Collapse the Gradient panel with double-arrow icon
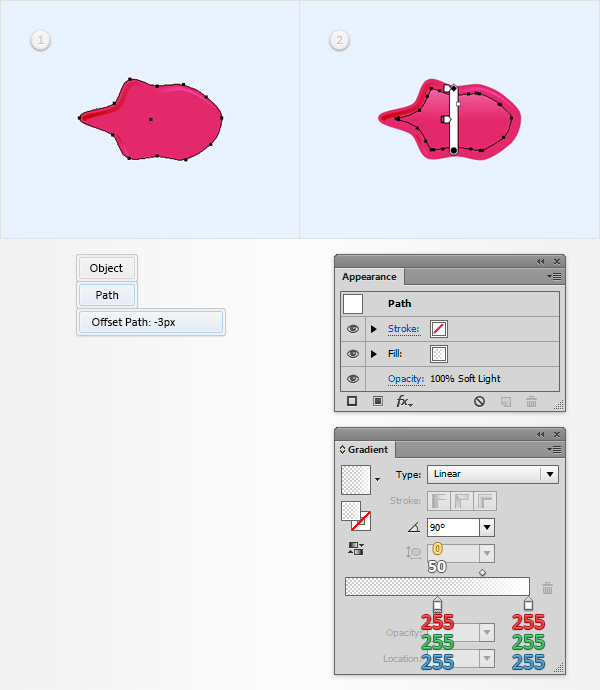Viewport: 600px width, 690px height. tap(541, 434)
